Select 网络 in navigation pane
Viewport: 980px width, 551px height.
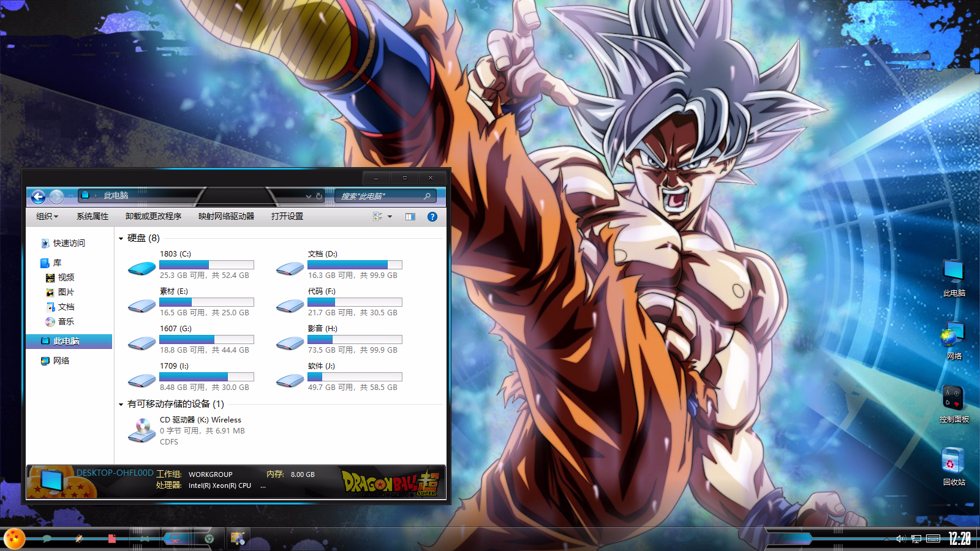click(55, 361)
